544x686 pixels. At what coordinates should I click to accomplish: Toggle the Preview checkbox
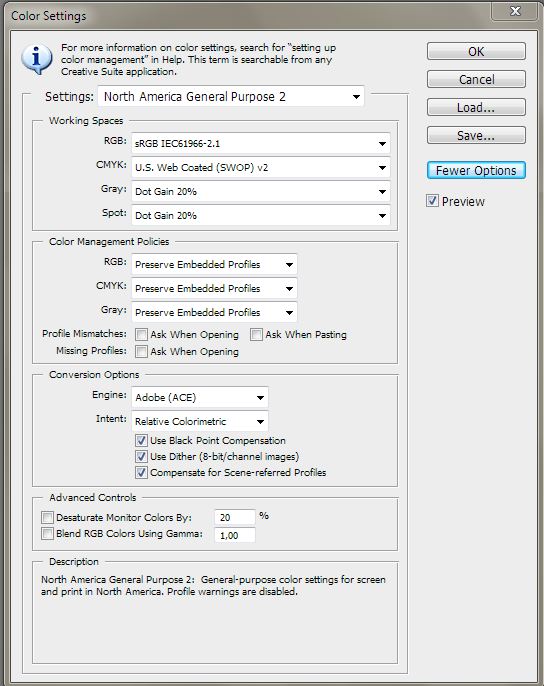[x=432, y=201]
